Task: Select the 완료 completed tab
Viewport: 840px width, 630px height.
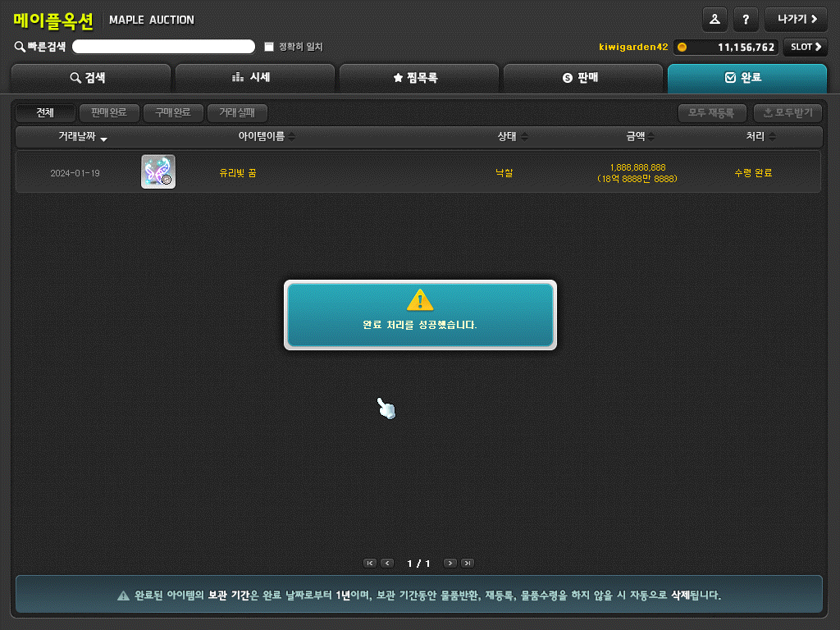Action: pos(746,78)
